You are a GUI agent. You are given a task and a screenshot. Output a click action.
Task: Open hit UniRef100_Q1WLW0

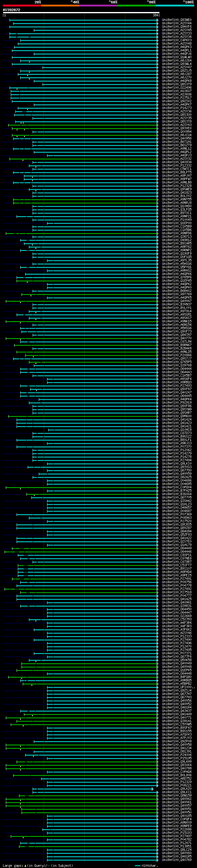(x=177, y=57)
